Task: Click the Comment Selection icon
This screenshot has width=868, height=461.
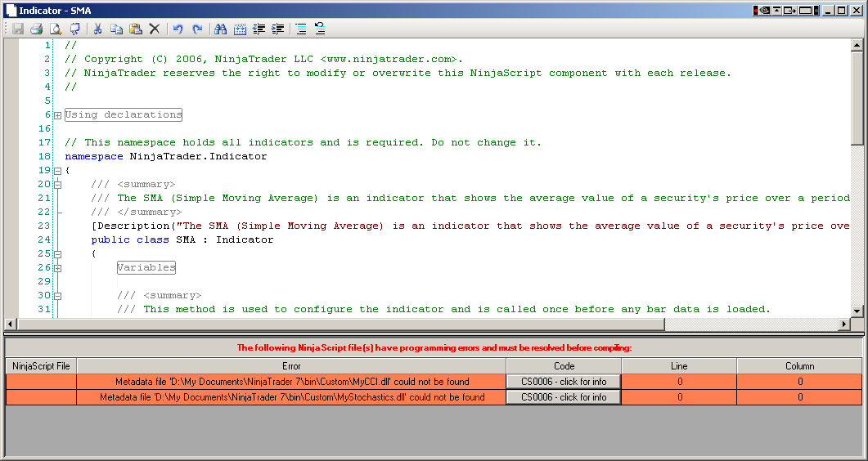Action: coord(300,29)
